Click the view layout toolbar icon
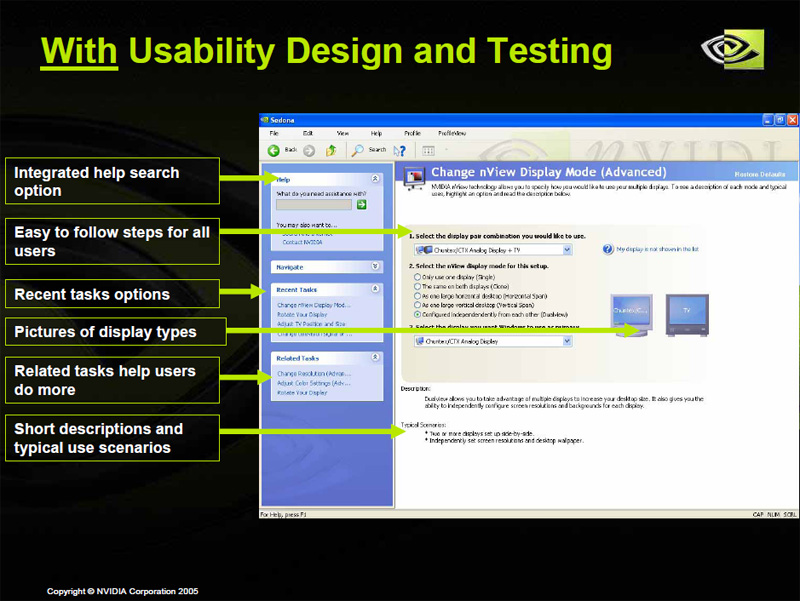Viewport: 800px width, 601px height. pyautogui.click(x=429, y=151)
